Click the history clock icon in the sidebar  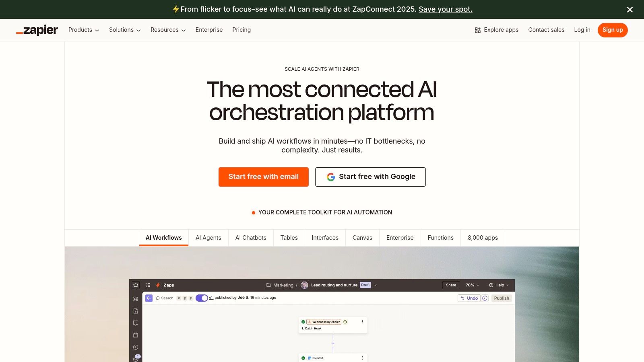136,347
